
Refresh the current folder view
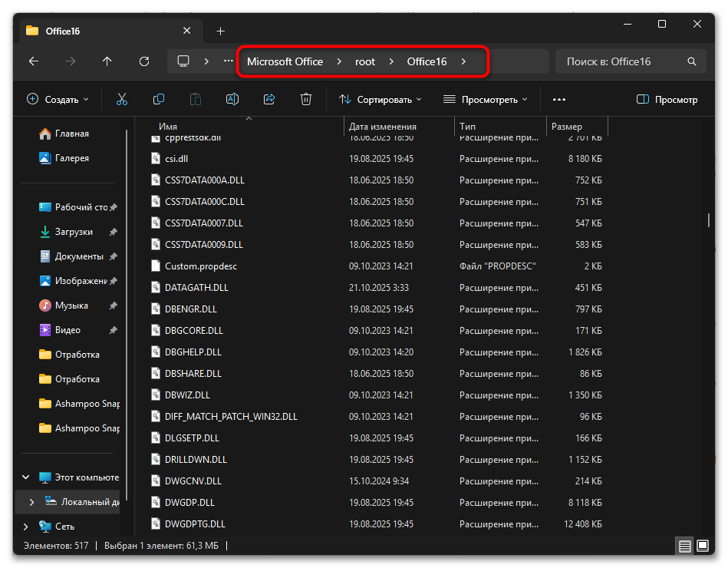(x=144, y=61)
